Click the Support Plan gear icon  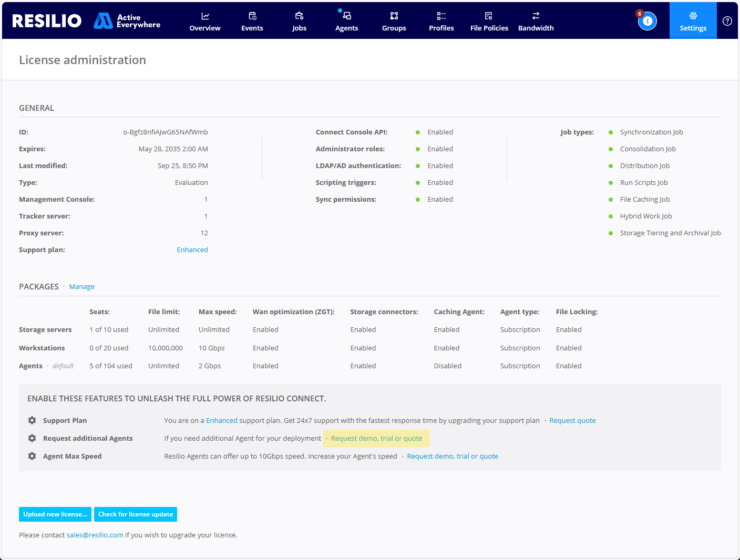[x=32, y=420]
